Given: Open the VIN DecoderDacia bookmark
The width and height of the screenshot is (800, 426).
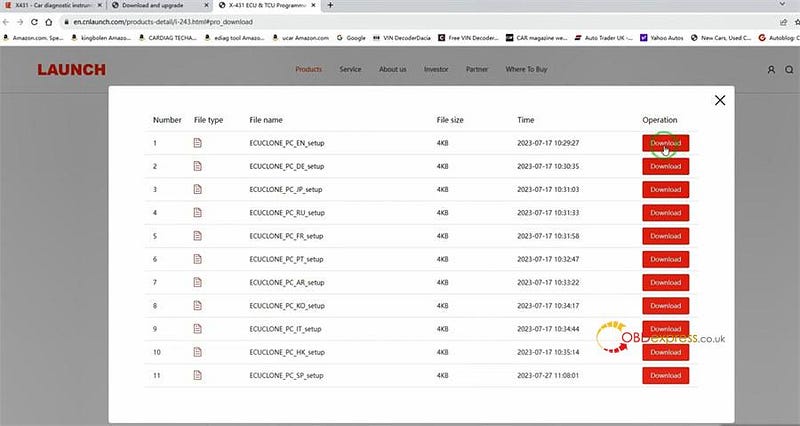Looking at the screenshot, I should pyautogui.click(x=403, y=38).
